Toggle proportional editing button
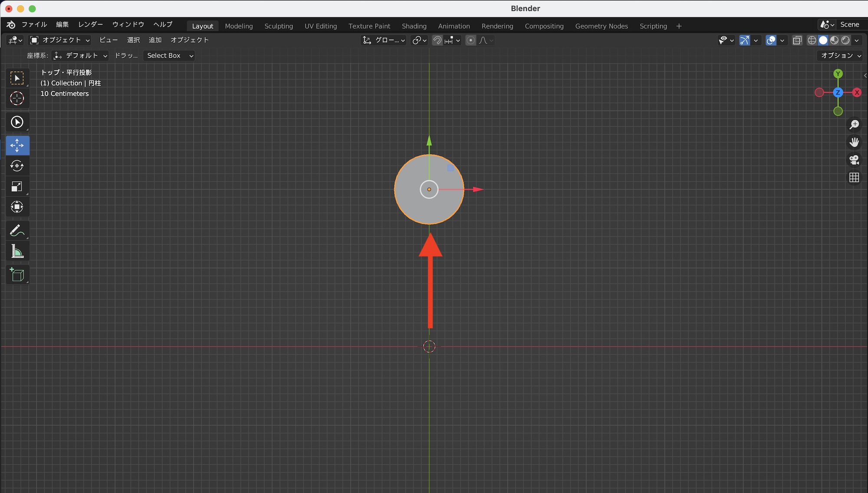Image resolution: width=868 pixels, height=493 pixels. (470, 40)
